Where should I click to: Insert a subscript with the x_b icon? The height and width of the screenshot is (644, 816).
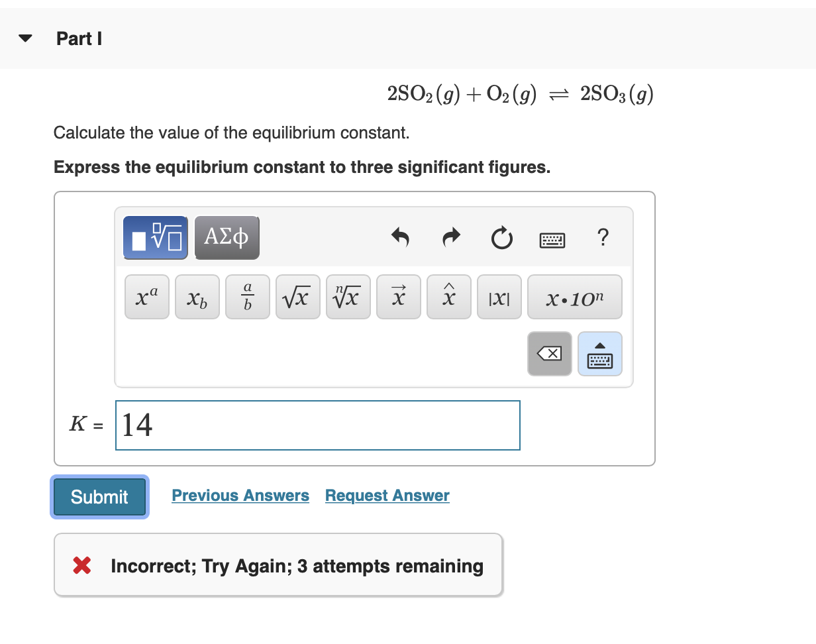(x=197, y=296)
